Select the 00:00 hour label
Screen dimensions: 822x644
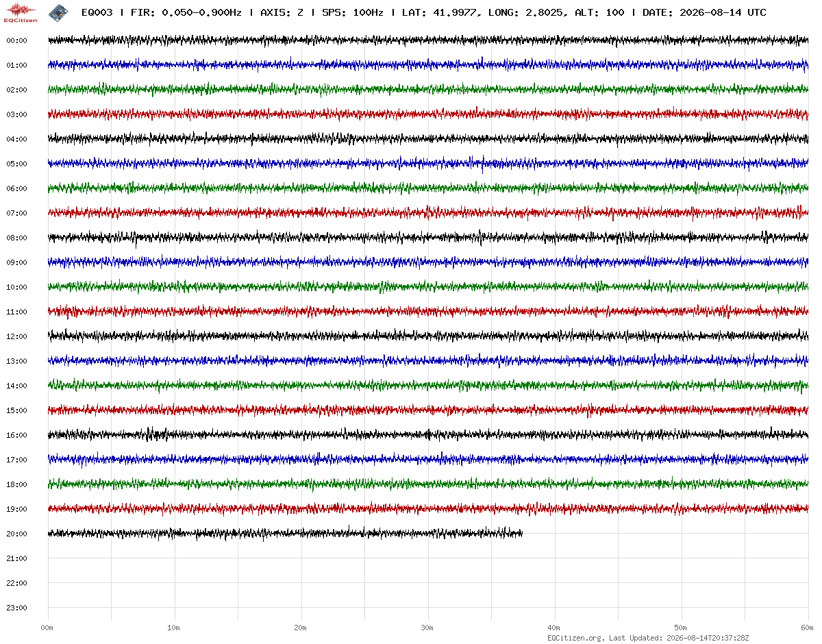pos(16,40)
